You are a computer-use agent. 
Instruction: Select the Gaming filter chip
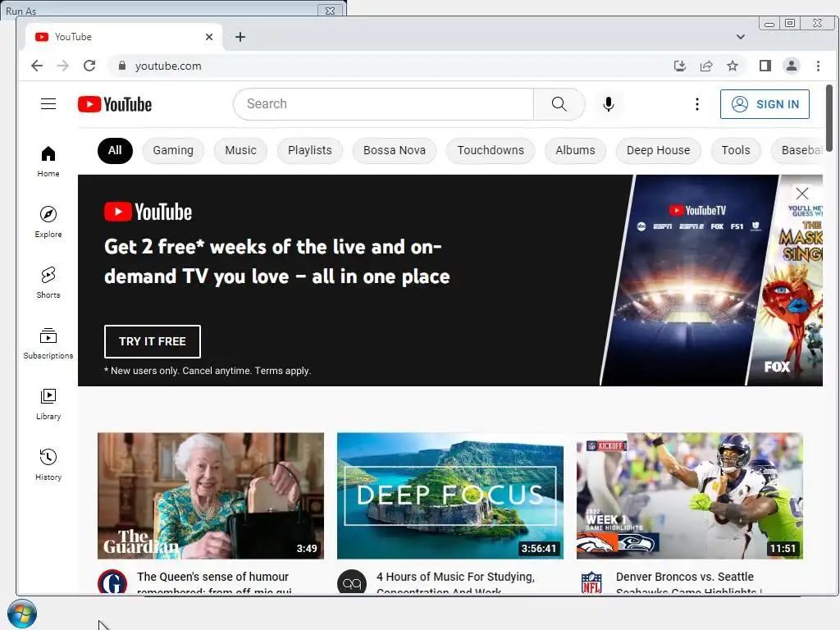pyautogui.click(x=173, y=151)
